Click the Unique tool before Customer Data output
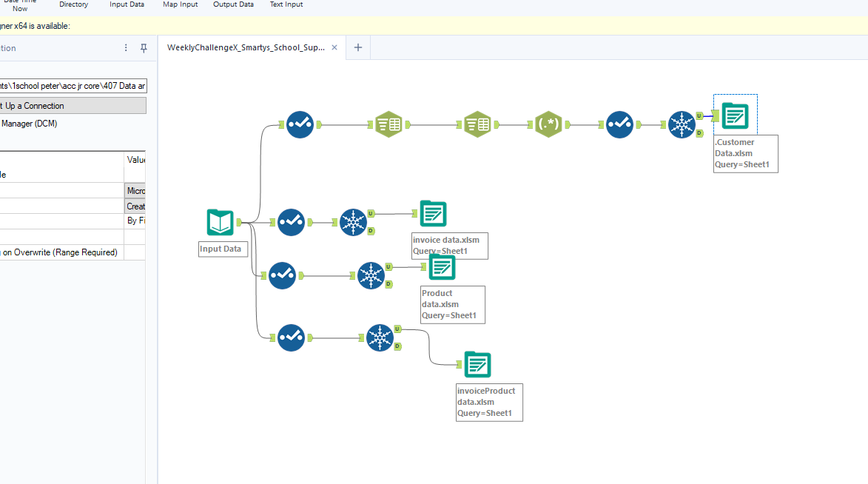Viewport: 868px width, 484px height. pyautogui.click(x=680, y=124)
